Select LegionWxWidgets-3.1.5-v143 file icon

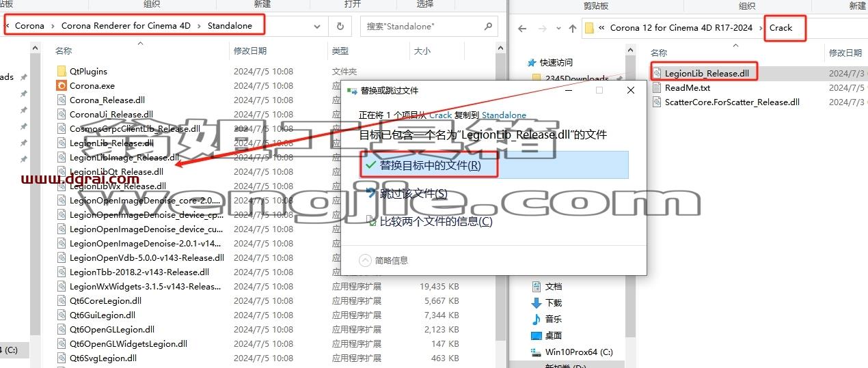(x=62, y=286)
